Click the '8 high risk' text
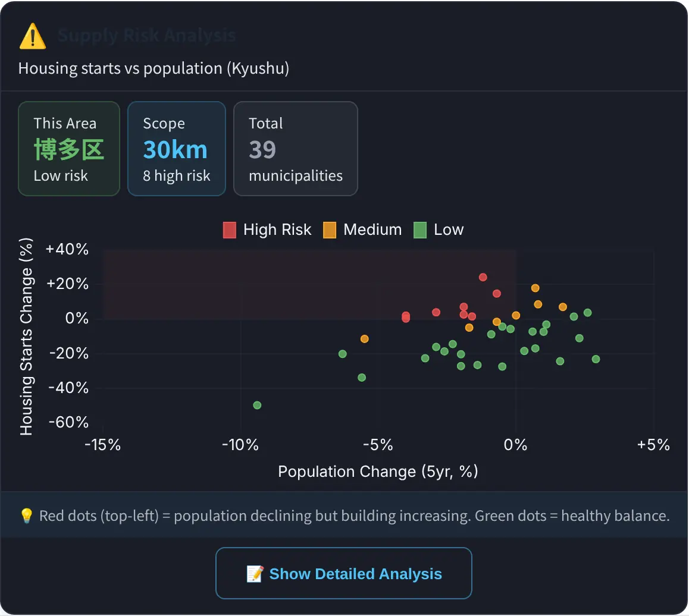The height and width of the screenshot is (616, 689). click(x=177, y=175)
